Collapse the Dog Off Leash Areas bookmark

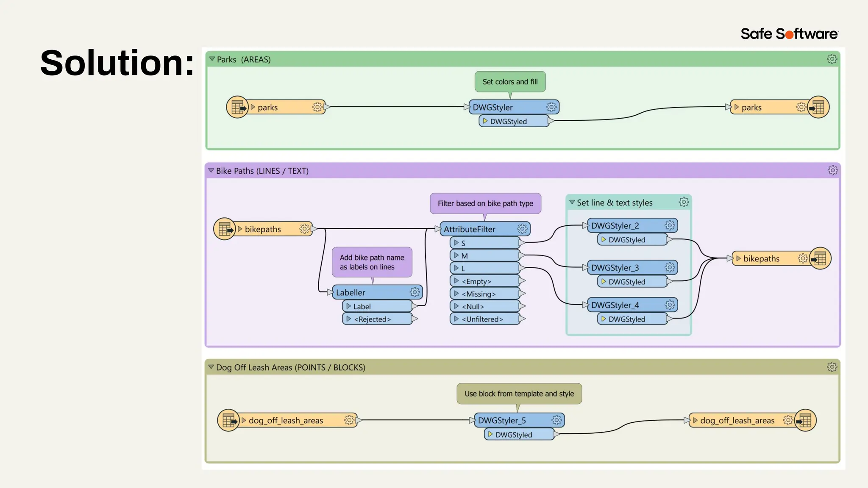[211, 367]
